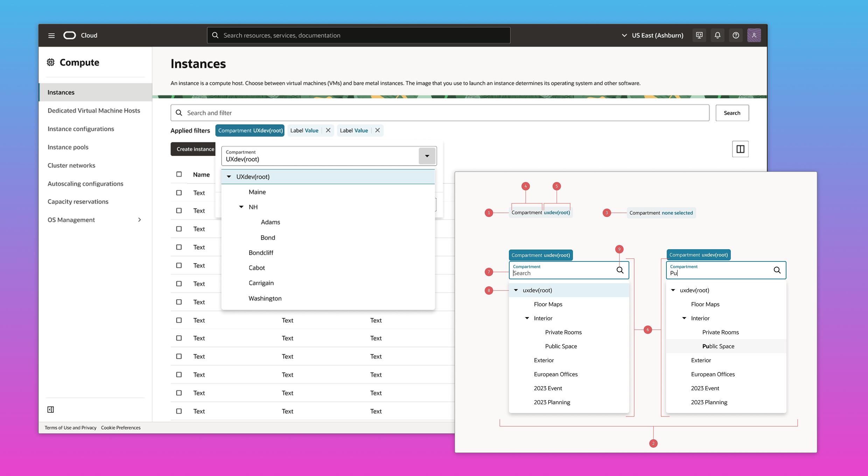Image resolution: width=868 pixels, height=476 pixels.
Task: Select the last table row checkbox
Action: point(179,411)
